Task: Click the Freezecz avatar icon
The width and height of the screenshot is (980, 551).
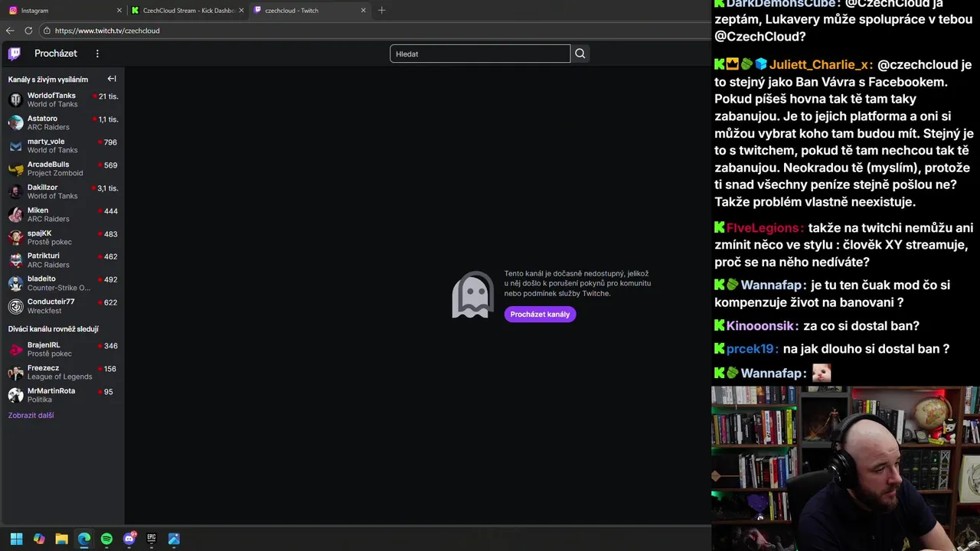Action: (x=15, y=373)
